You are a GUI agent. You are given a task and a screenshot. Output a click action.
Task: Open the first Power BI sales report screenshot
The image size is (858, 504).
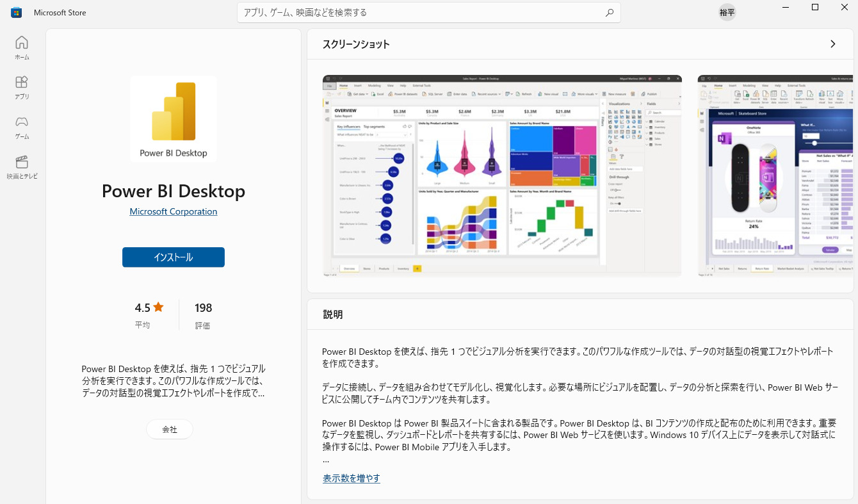pyautogui.click(x=502, y=175)
